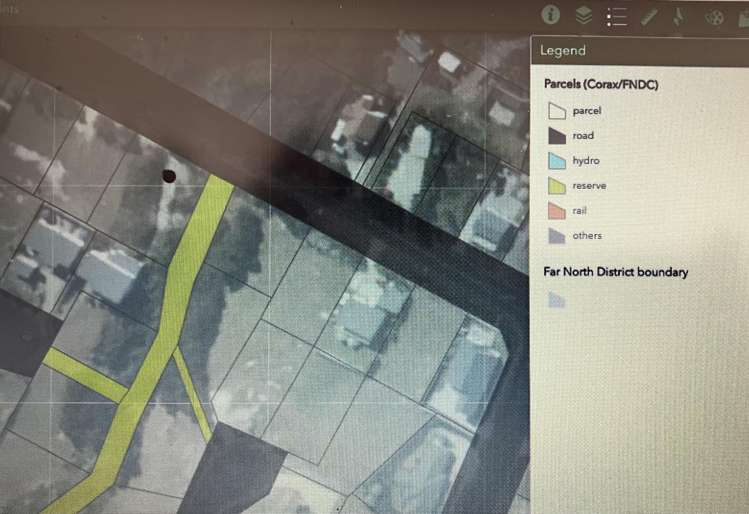Select the ruler measurement tool

click(649, 16)
